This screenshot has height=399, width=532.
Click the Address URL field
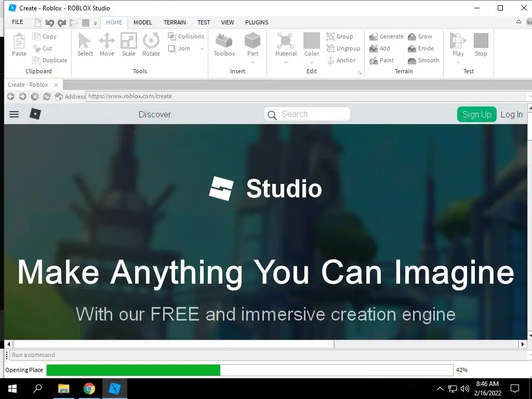[307, 96]
